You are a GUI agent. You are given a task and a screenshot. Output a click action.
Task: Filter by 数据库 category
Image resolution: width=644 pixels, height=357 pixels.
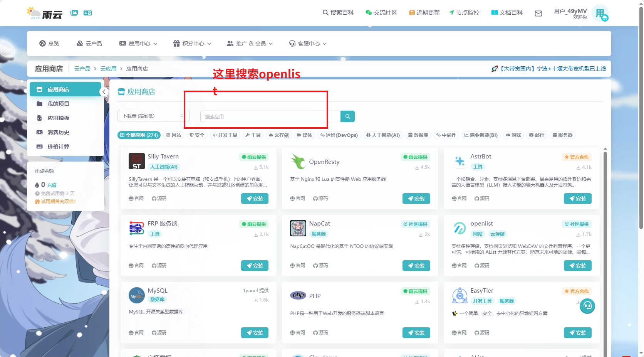418,135
